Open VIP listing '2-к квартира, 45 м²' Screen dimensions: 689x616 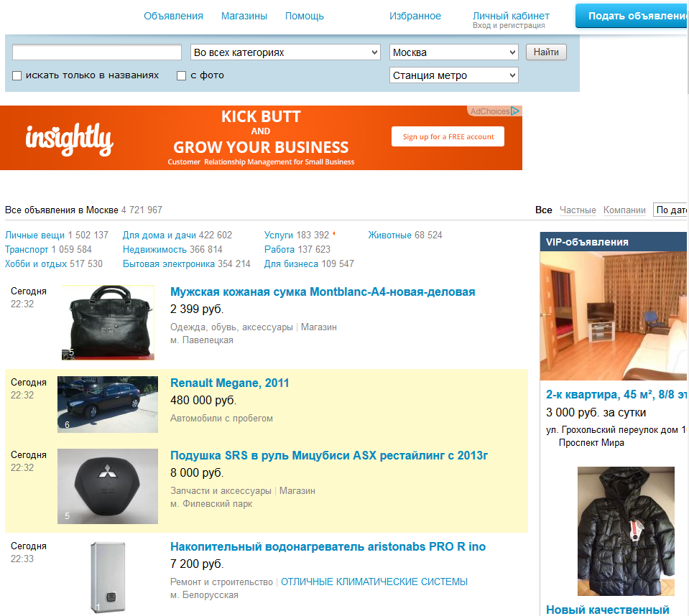click(x=616, y=394)
